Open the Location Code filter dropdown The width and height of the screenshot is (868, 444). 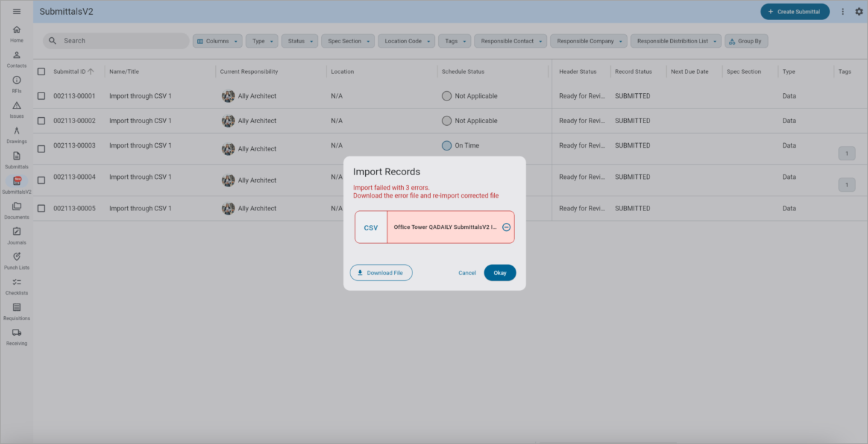pos(406,41)
